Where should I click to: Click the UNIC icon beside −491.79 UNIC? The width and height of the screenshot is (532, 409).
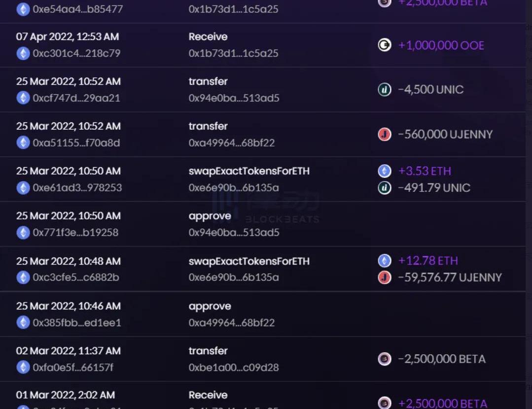(385, 188)
